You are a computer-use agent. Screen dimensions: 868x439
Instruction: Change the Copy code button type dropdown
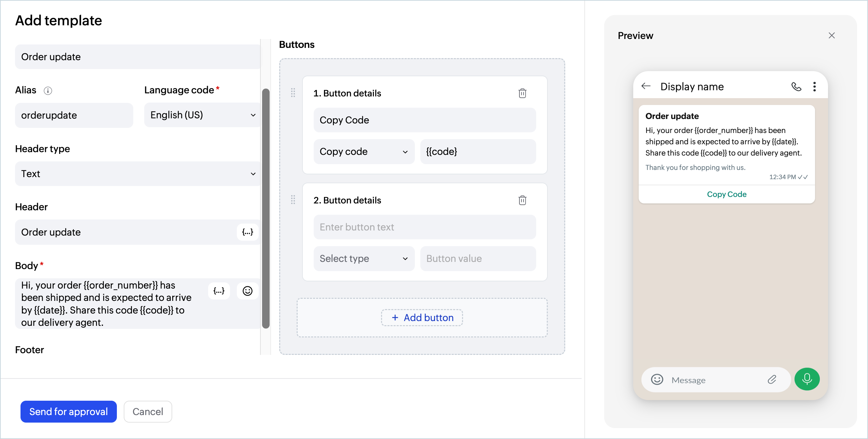(364, 152)
